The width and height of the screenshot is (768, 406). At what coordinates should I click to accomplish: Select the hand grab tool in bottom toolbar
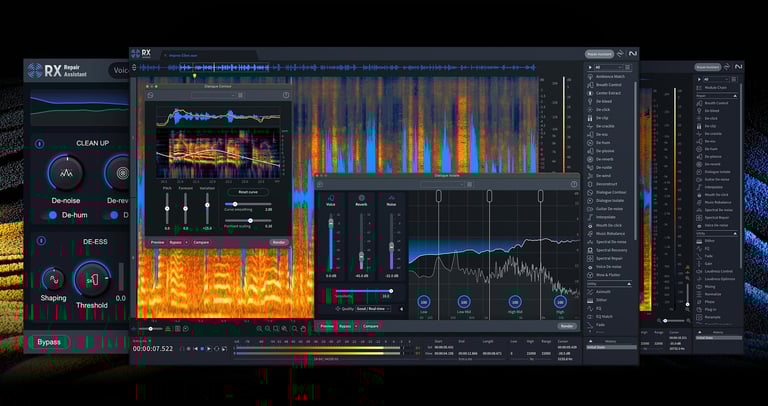[x=303, y=329]
